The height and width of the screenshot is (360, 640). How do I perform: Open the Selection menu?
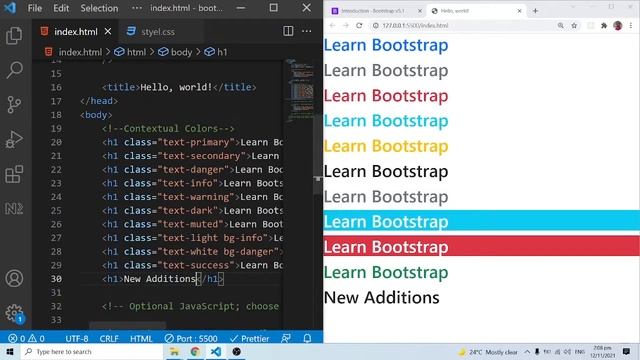pos(99,8)
